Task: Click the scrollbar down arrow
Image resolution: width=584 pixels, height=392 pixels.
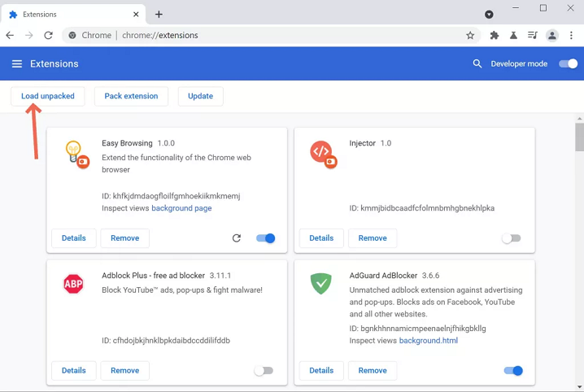Action: point(580,387)
